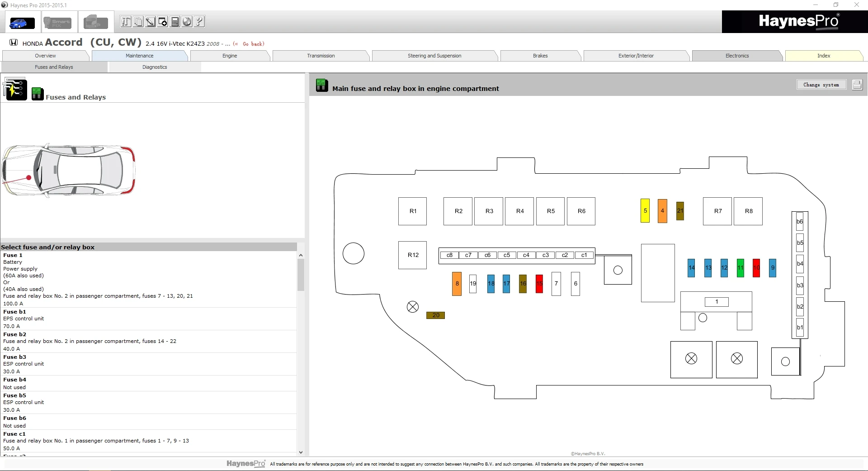
Task: Select relay R12 in the diagram
Action: click(x=412, y=255)
